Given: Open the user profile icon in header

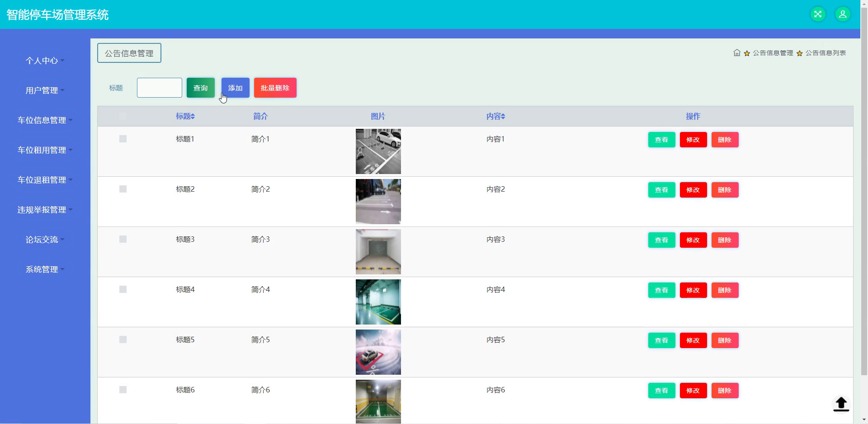Looking at the screenshot, I should pyautogui.click(x=843, y=14).
